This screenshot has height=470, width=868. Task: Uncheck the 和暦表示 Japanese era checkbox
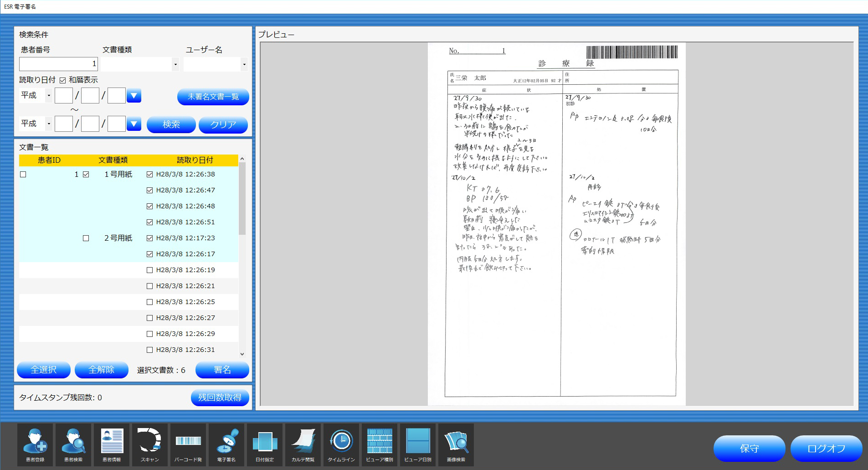point(62,79)
